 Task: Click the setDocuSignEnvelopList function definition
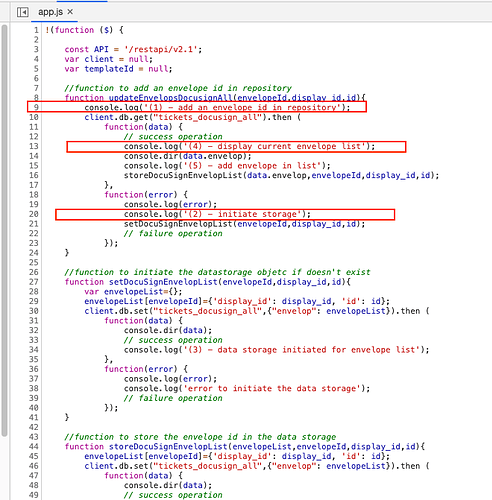click(x=208, y=282)
